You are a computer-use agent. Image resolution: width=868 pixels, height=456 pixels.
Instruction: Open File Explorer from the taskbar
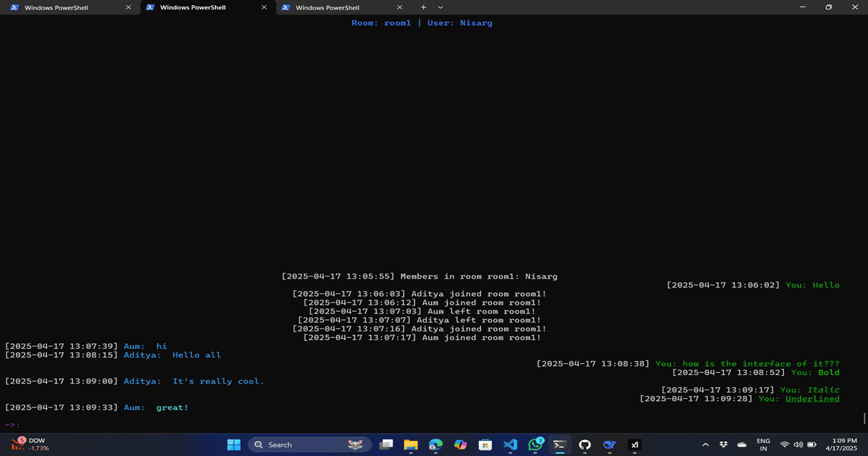pyautogui.click(x=411, y=444)
